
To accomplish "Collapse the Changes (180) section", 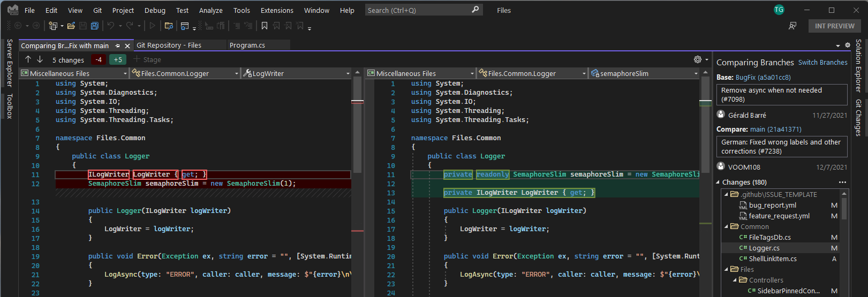I will (718, 182).
